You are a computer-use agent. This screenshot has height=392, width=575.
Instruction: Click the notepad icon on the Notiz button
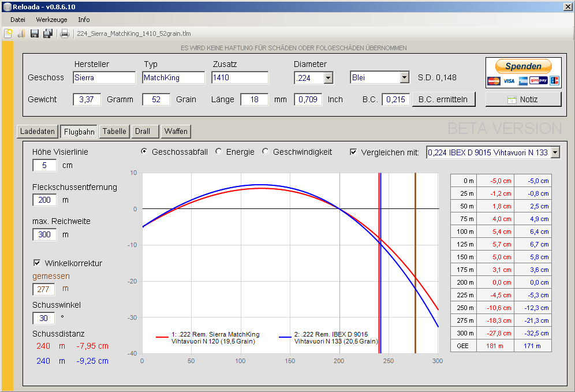tap(512, 100)
